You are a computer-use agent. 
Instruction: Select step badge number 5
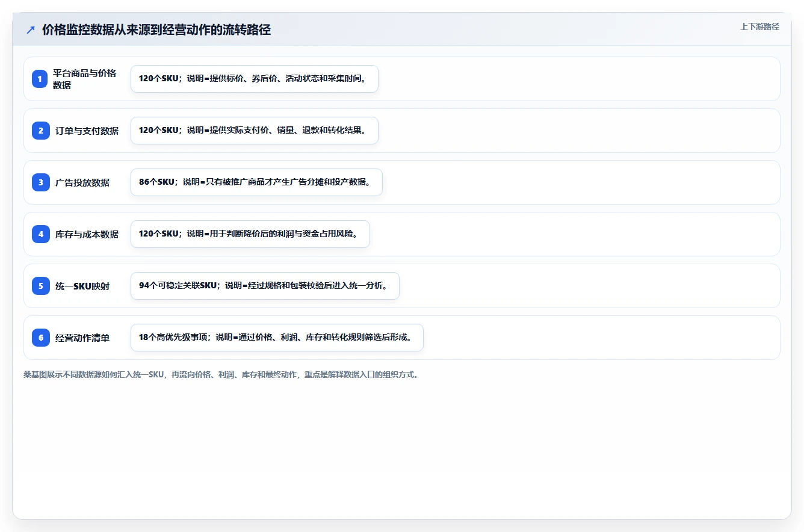(x=40, y=286)
